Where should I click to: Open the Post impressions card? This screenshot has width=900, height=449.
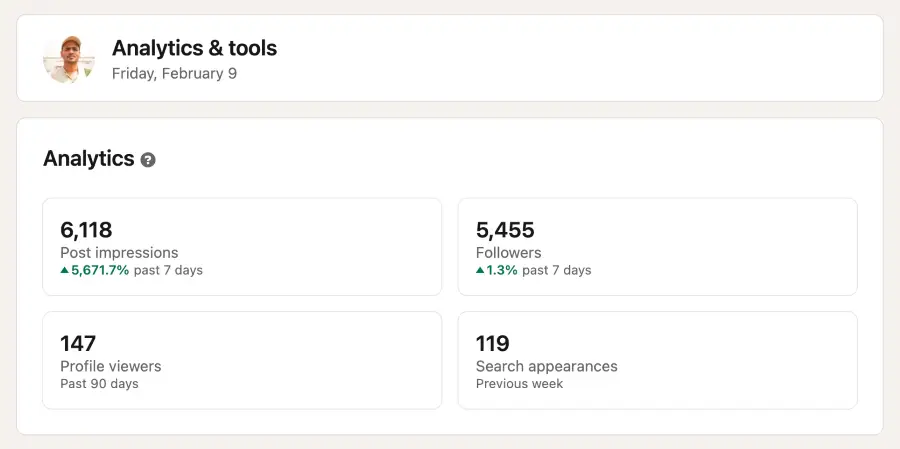click(x=242, y=247)
